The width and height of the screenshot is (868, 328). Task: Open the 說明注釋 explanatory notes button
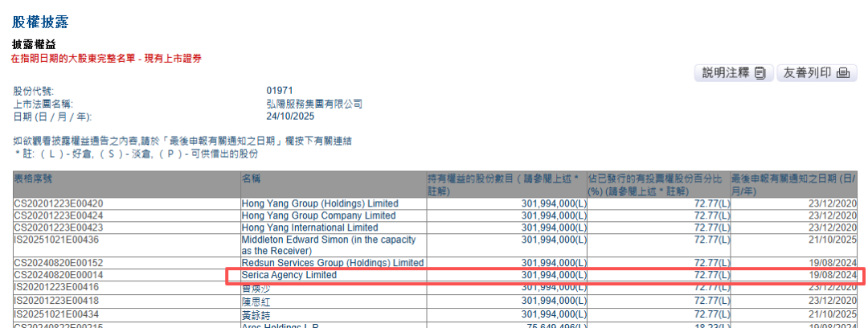(x=734, y=72)
